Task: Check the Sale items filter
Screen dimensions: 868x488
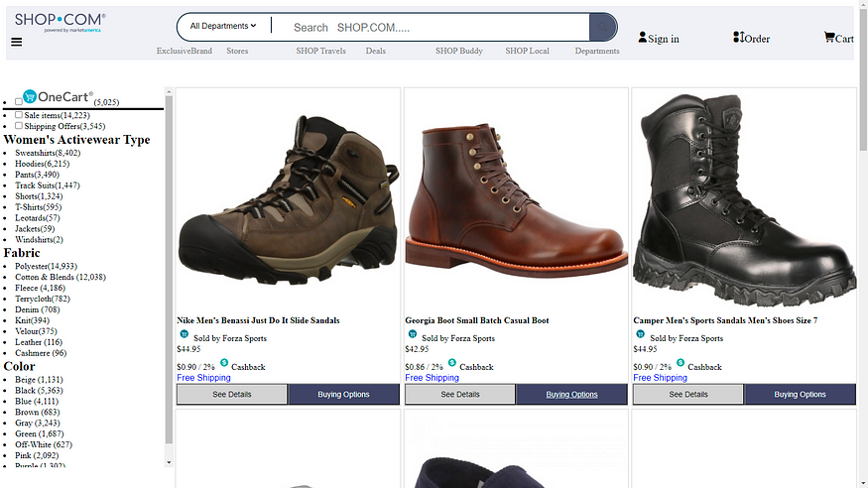Action: click(x=18, y=115)
